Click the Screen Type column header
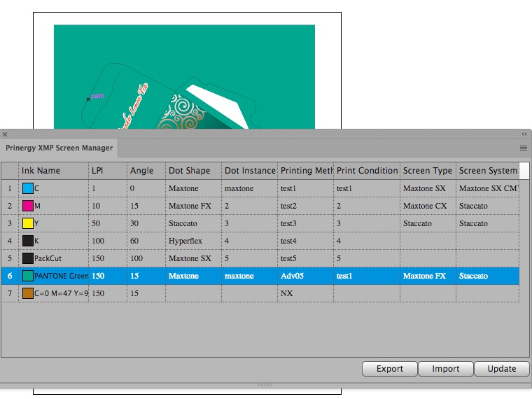Screen dimensions: 532x399 coord(427,171)
